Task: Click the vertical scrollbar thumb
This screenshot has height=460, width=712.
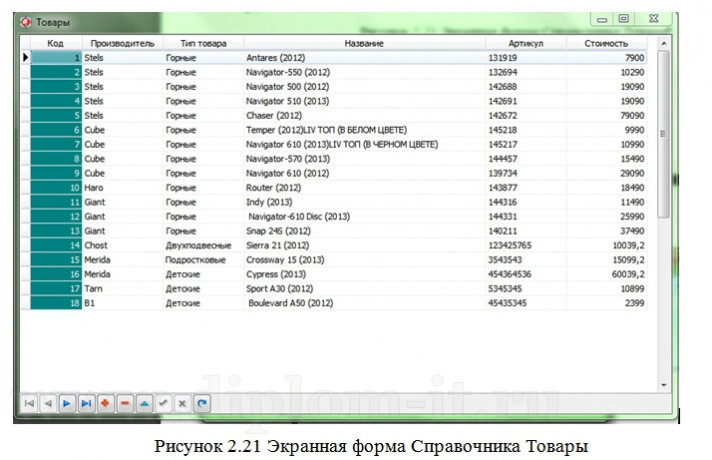Action: point(663,134)
